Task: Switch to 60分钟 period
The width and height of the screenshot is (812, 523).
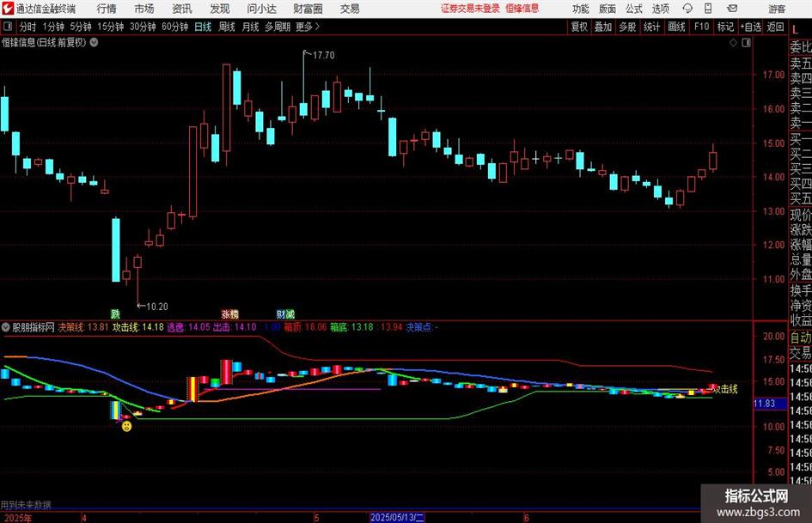Action: (x=175, y=27)
